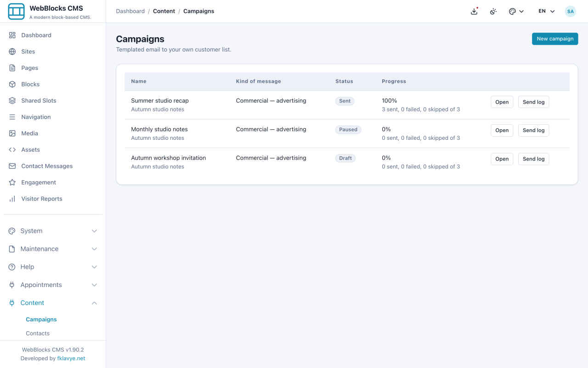Click the download icon with red dot
Image resolution: width=588 pixels, height=368 pixels.
pyautogui.click(x=475, y=11)
